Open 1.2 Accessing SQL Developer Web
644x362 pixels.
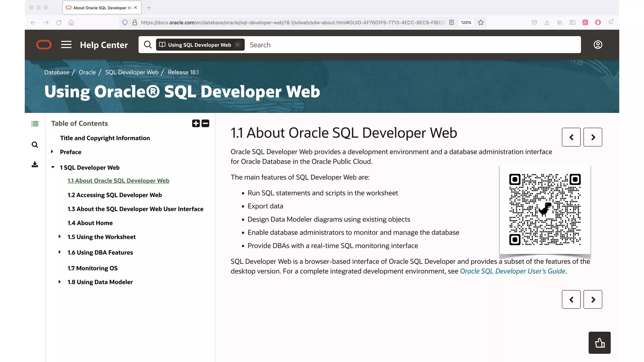(114, 195)
